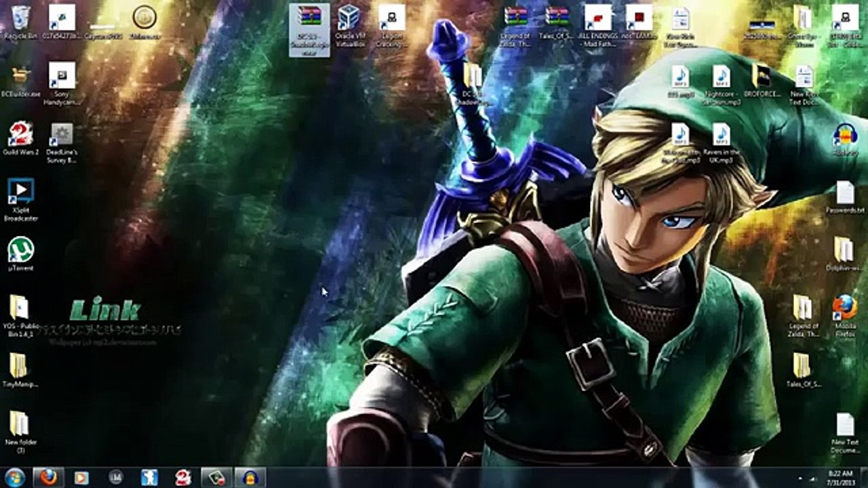Open the Ravers in the UK.mp3 file
The width and height of the screenshot is (868, 488).
722,143
